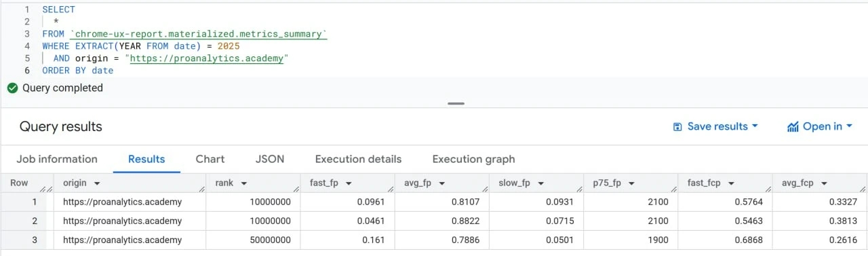Open the p75_fp column menu arrow
Screen dimensions: 868x256
click(x=631, y=183)
